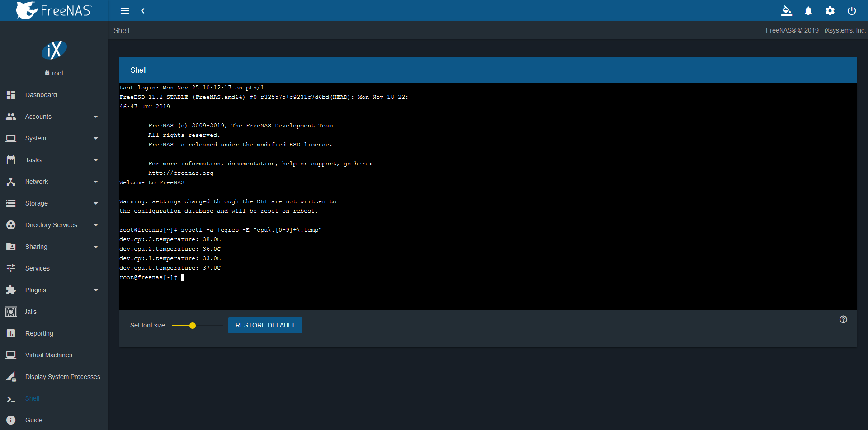Screen dimensions: 868x430
Task: Expand the Tasks dropdown arrow
Action: point(96,160)
